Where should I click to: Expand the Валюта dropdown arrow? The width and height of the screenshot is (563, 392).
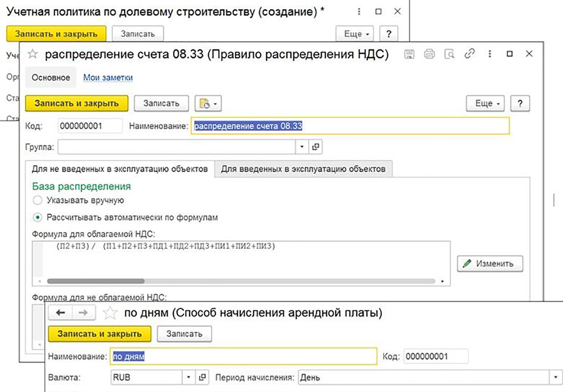[x=188, y=377]
